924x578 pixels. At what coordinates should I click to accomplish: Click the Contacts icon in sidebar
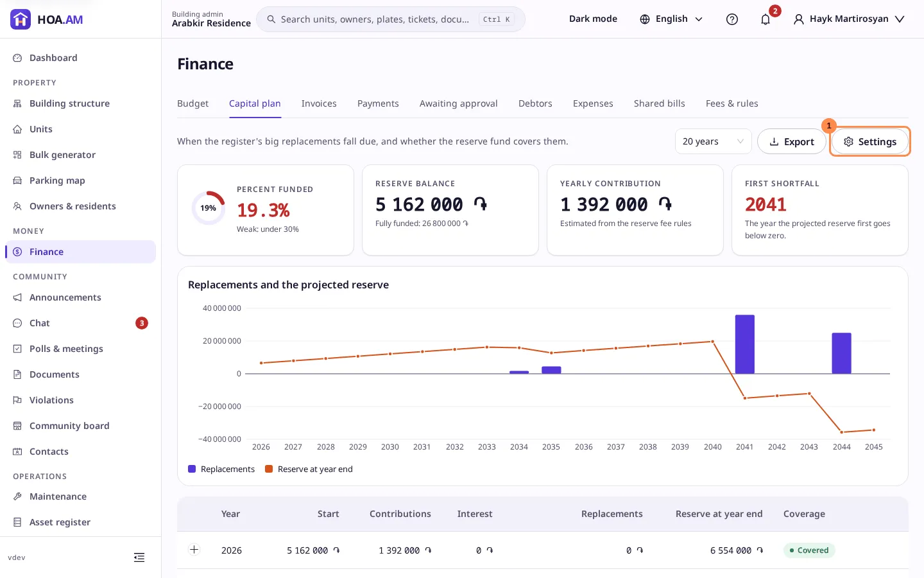point(17,451)
